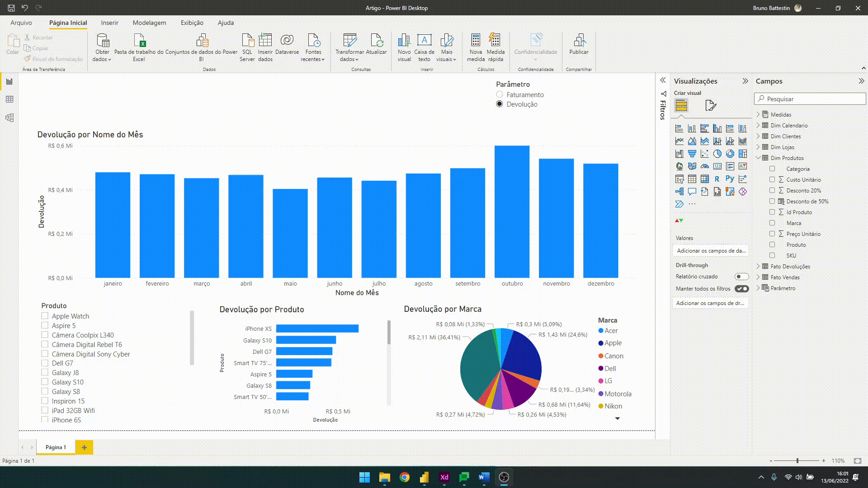
Task: Switch to the Modelagem ribbon tab
Action: pos(149,23)
